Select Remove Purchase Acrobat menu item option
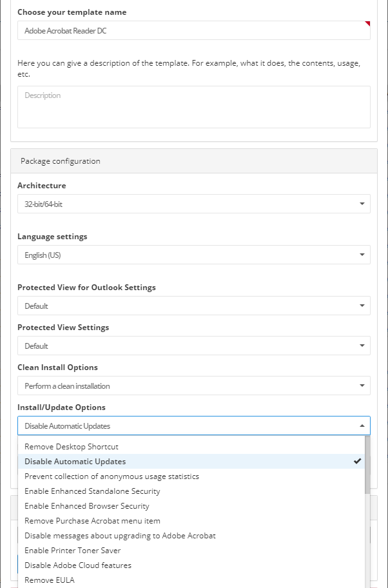Viewport: 388px width, 588px height. click(191, 521)
